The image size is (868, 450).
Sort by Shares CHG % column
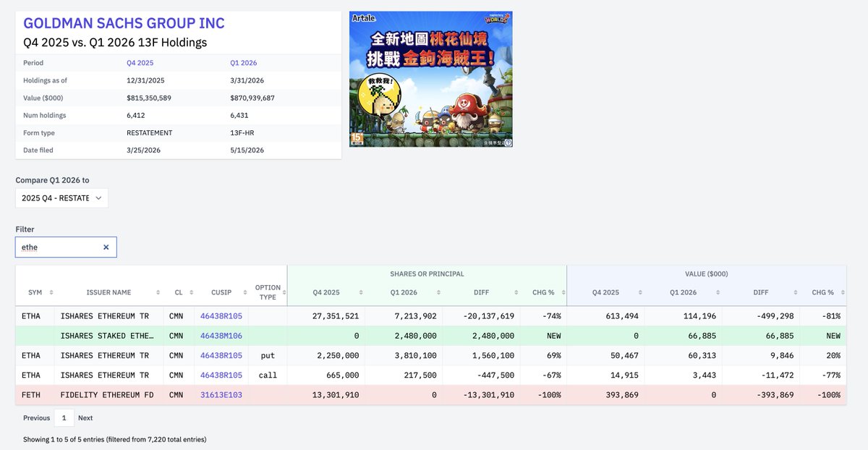(543, 292)
